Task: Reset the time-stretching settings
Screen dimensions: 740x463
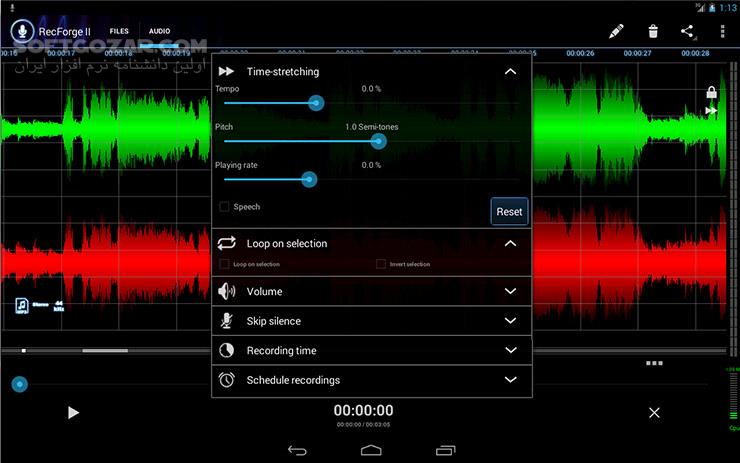Action: [509, 211]
